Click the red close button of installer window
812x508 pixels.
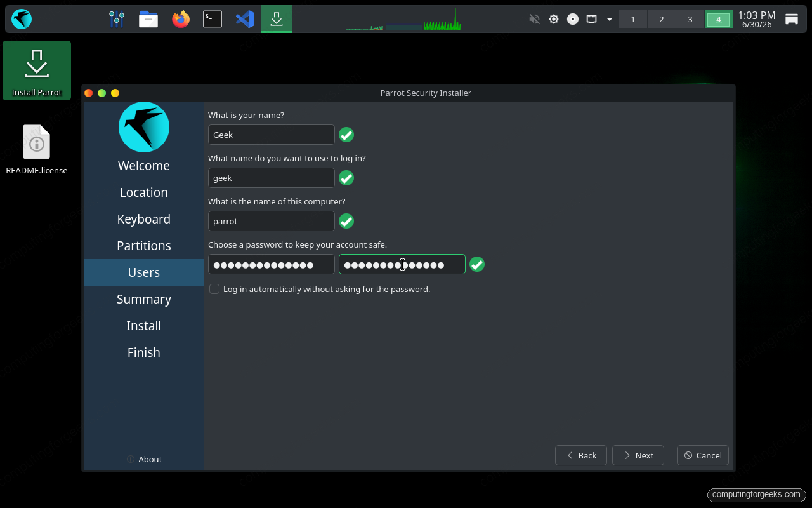(x=89, y=93)
